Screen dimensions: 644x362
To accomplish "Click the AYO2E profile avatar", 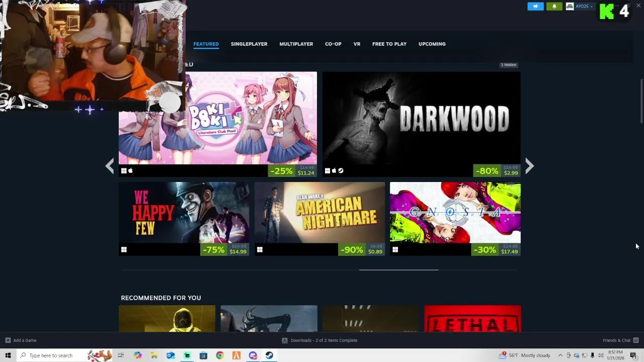I will coord(570,7).
